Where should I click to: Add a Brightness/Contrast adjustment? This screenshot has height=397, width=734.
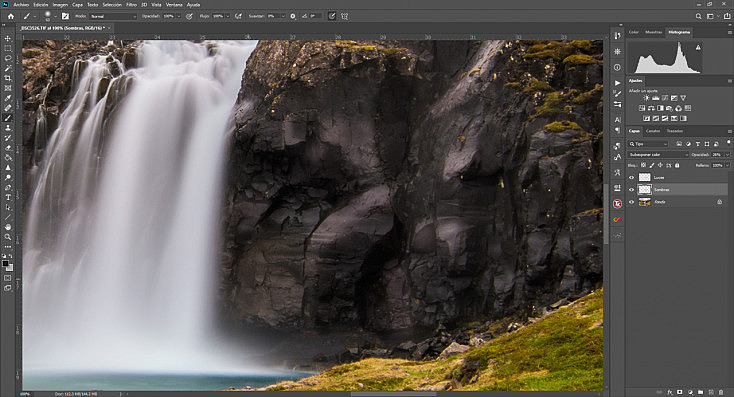click(x=646, y=98)
